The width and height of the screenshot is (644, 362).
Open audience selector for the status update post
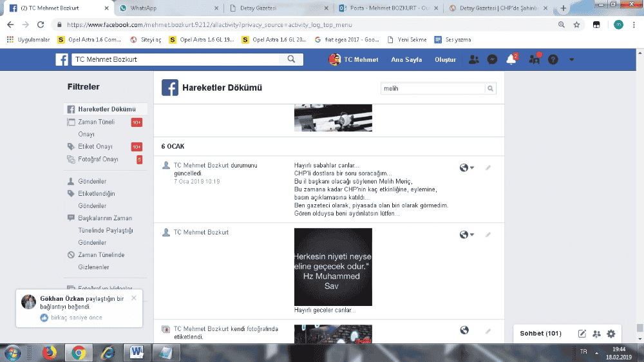tap(466, 167)
